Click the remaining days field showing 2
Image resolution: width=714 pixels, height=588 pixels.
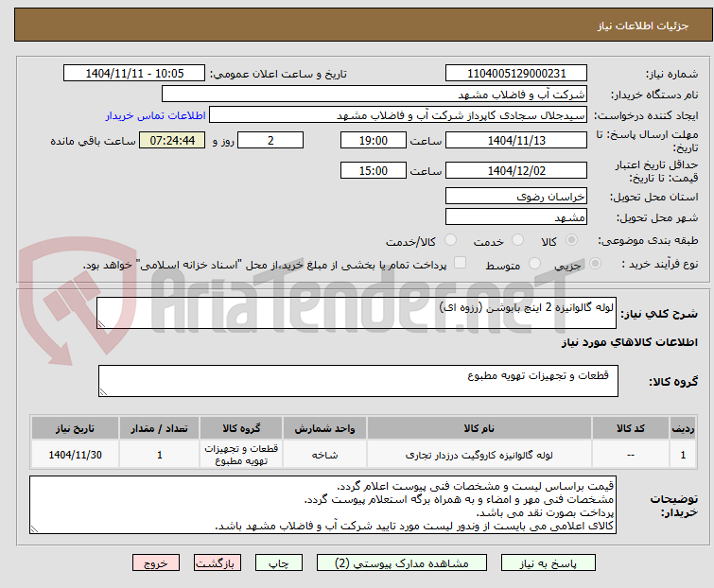point(270,140)
